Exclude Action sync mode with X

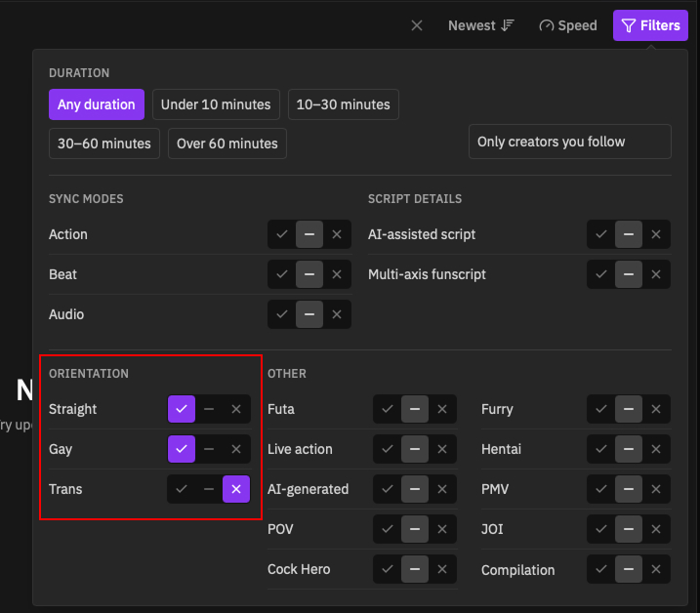pyautogui.click(x=337, y=234)
